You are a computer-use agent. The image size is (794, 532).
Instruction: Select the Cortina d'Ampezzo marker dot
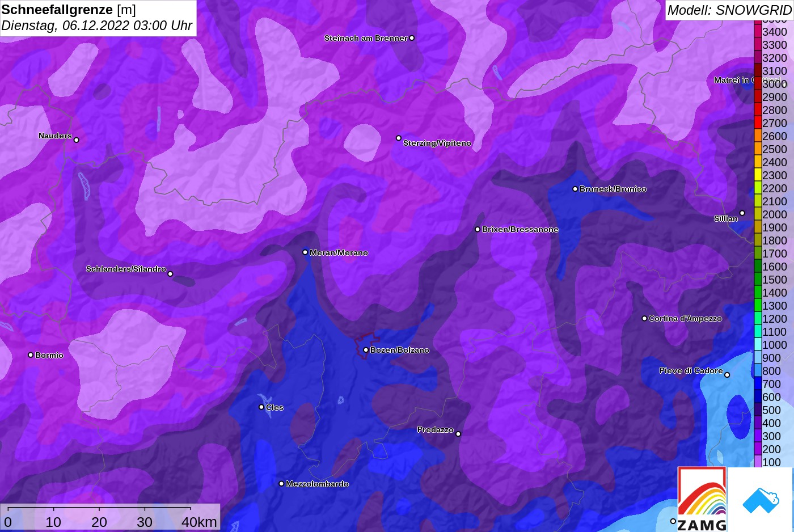644,318
